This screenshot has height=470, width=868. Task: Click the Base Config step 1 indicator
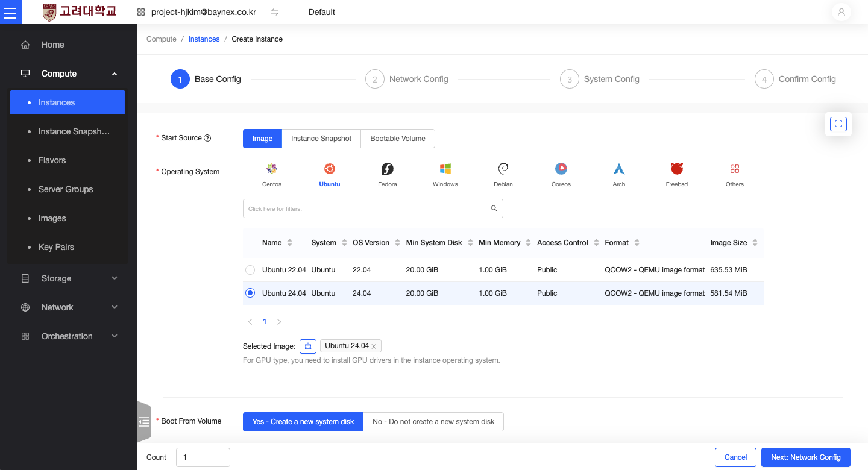[180, 79]
